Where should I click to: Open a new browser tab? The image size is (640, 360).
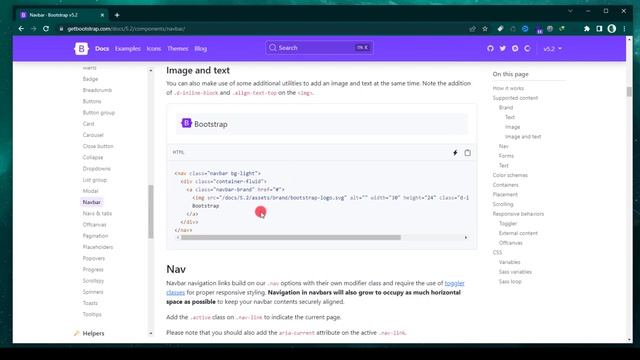(x=117, y=15)
